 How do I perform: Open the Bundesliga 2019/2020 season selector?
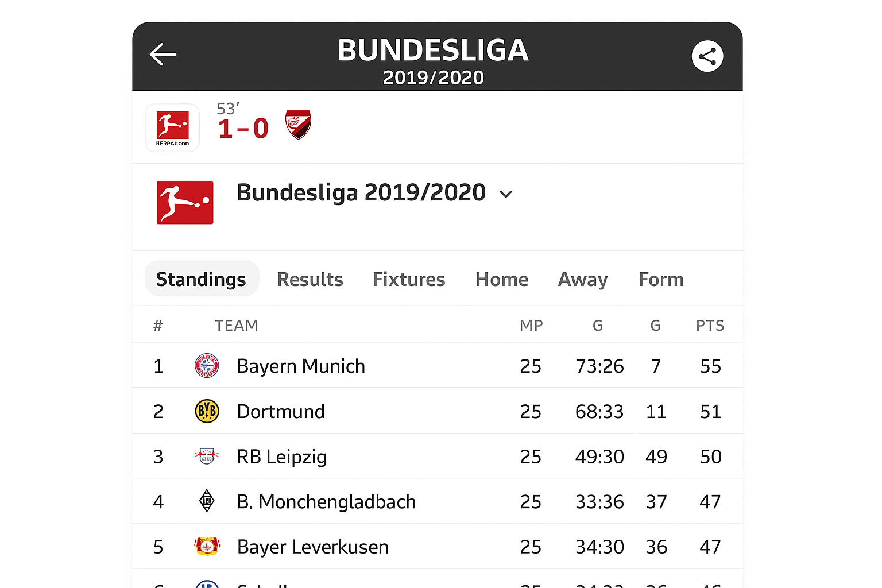coord(361,193)
